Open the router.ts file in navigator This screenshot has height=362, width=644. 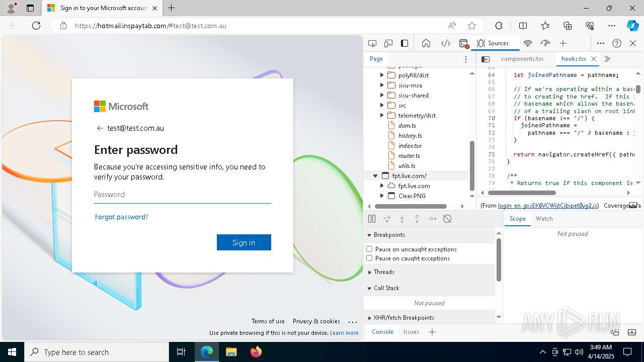click(x=409, y=156)
